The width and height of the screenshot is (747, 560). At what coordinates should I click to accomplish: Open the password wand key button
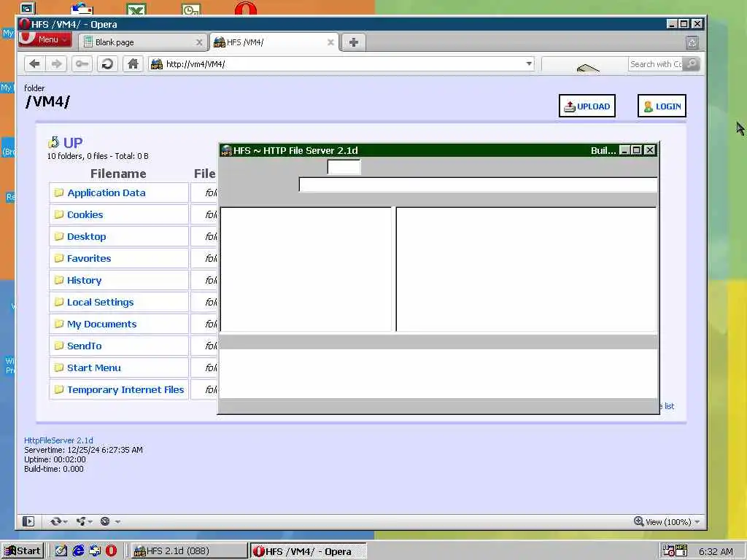coord(82,64)
